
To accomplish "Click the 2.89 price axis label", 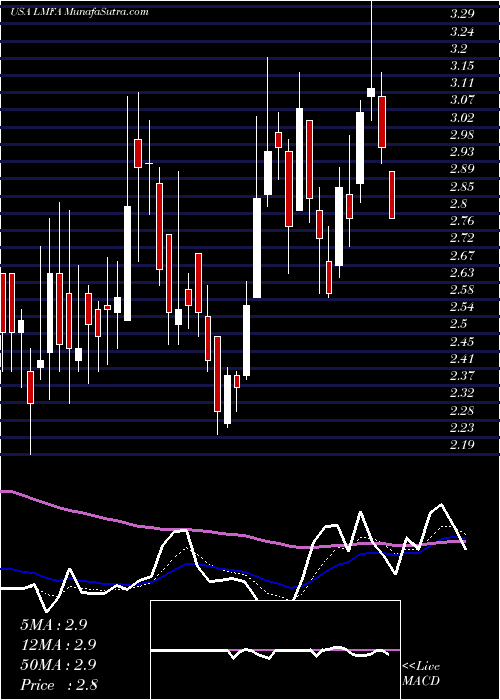I will point(461,169).
